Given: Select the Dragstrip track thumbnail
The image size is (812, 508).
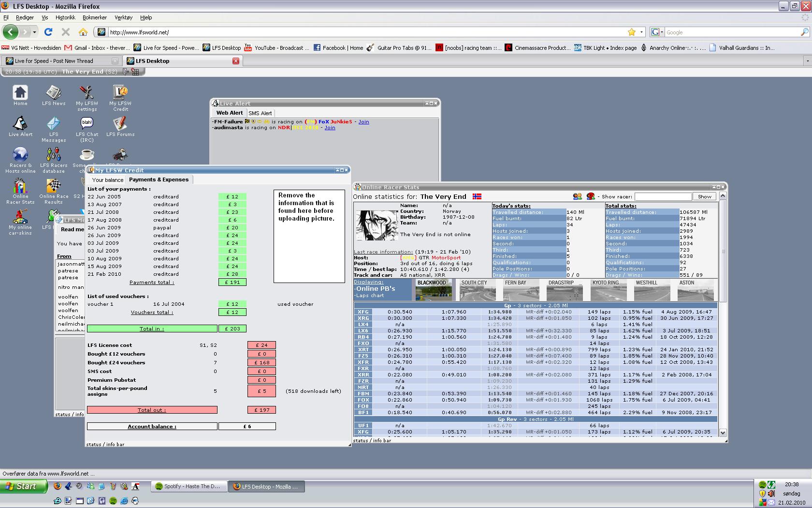Looking at the screenshot, I should [x=565, y=290].
